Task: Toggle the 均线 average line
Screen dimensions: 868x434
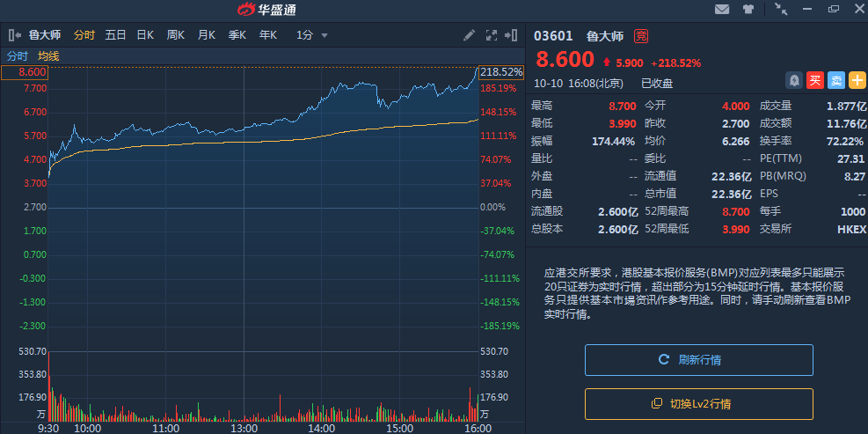Action: [48, 55]
